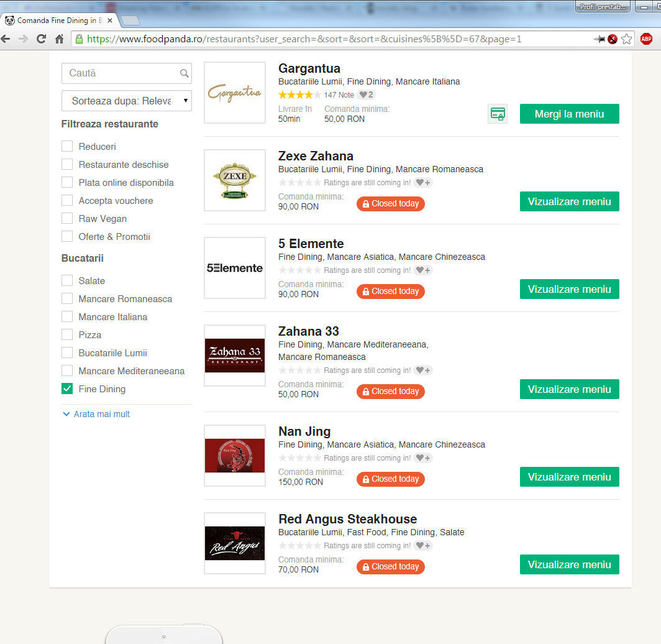
Task: Open the Nan Jing title link
Action: (304, 431)
